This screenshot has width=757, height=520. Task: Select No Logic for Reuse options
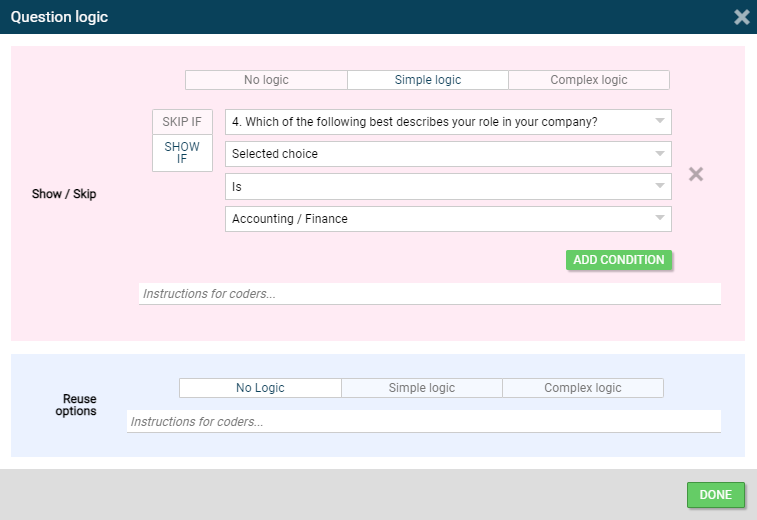tap(260, 388)
